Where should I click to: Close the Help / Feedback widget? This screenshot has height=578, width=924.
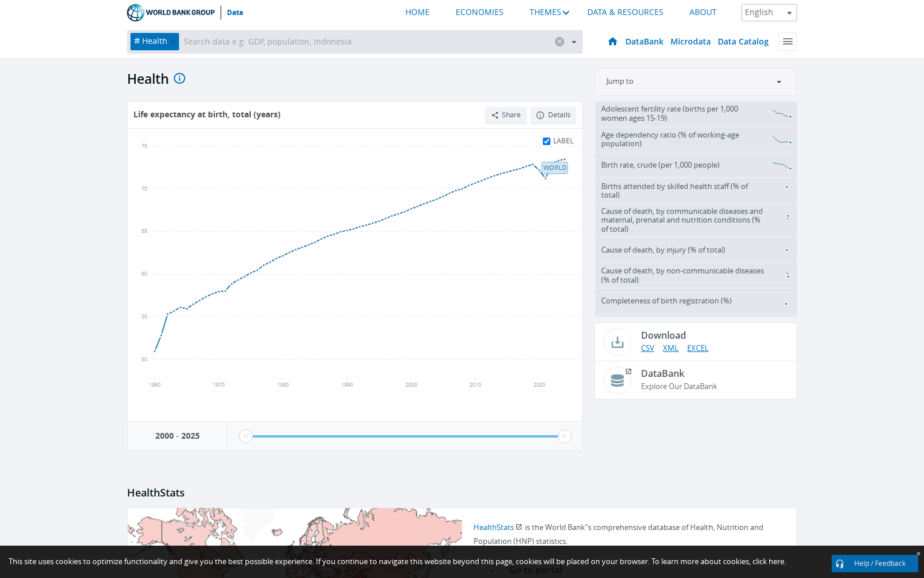click(x=918, y=554)
